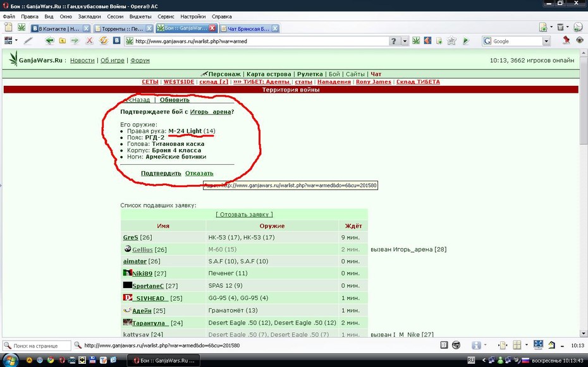Switch to the В Контакте tab

click(60, 28)
